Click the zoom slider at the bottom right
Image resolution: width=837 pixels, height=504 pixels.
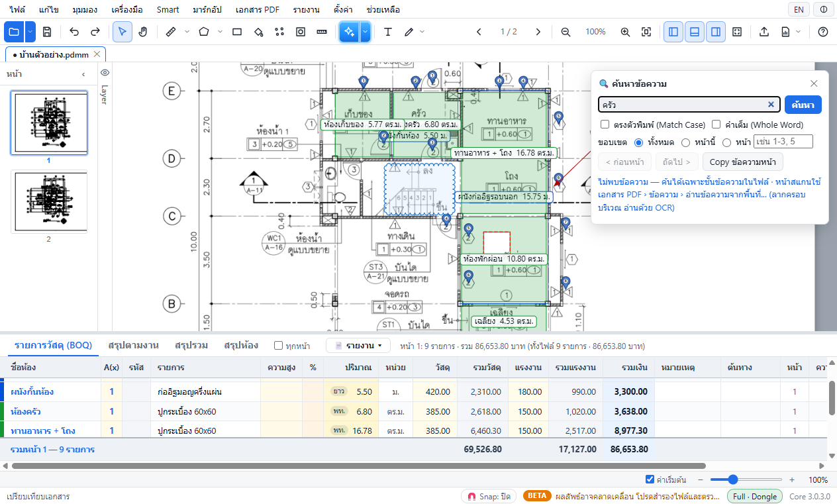tap(746, 479)
